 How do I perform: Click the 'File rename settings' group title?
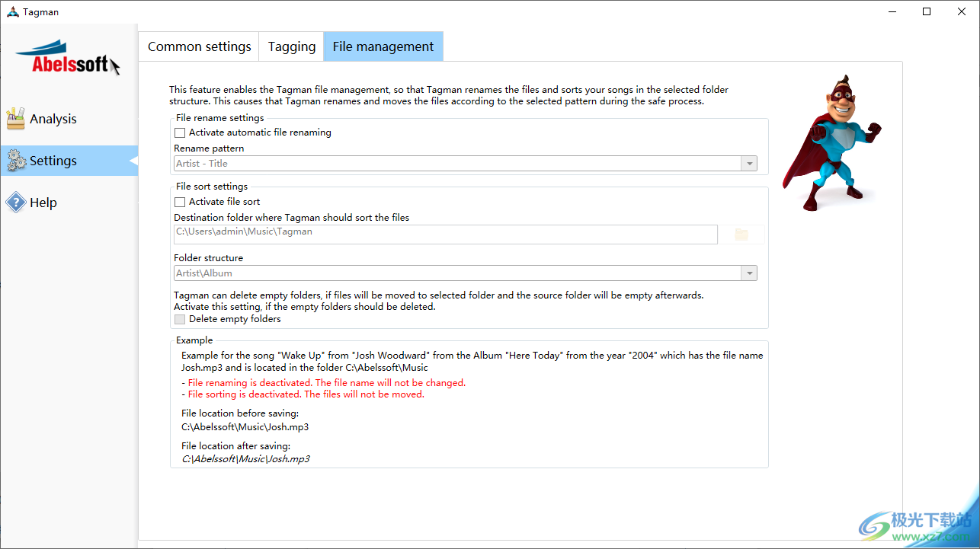(x=220, y=118)
